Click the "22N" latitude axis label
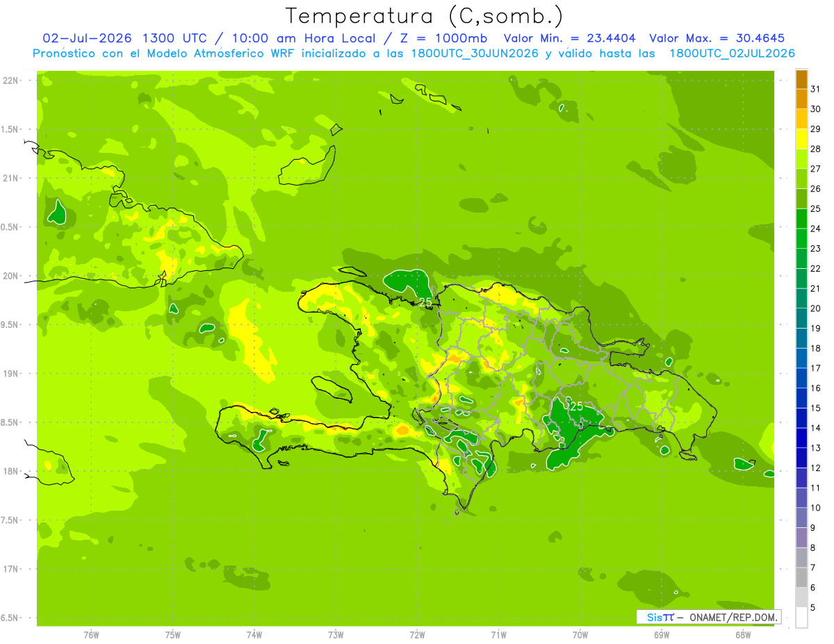The height and width of the screenshot is (644, 834). tap(10, 81)
